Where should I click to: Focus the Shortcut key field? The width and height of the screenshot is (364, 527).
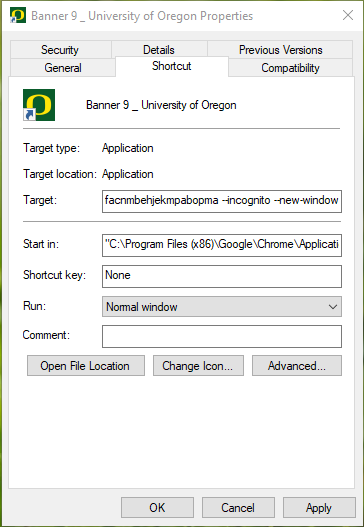[x=222, y=276]
